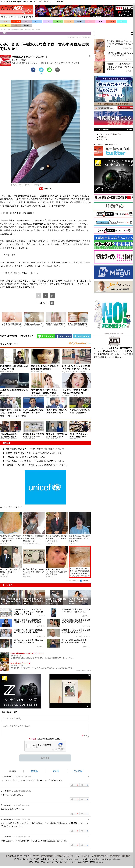This screenshot has width=135, height=868.
Task: Share article via Twitter icon
Action: pos(41,70)
